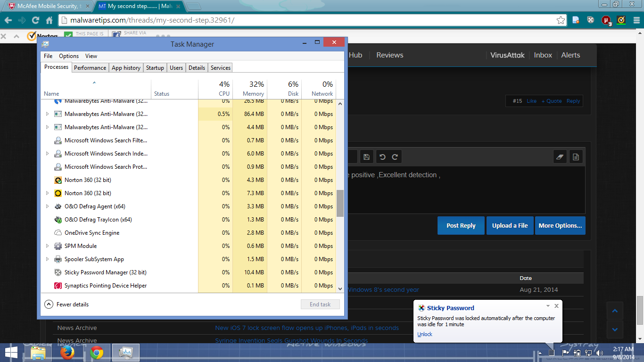The image size is (644, 362).
Task: Switch to Chrome in the taskbar
Action: pyautogui.click(x=97, y=352)
